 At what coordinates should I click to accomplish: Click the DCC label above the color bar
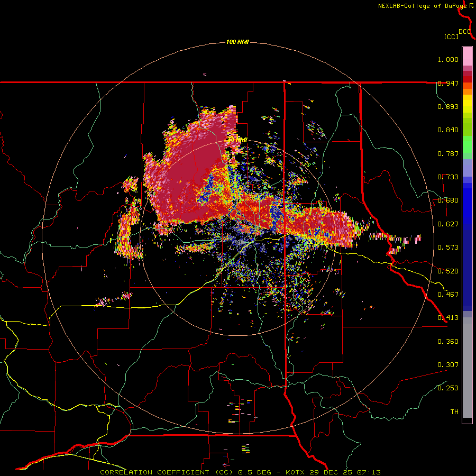465,32
